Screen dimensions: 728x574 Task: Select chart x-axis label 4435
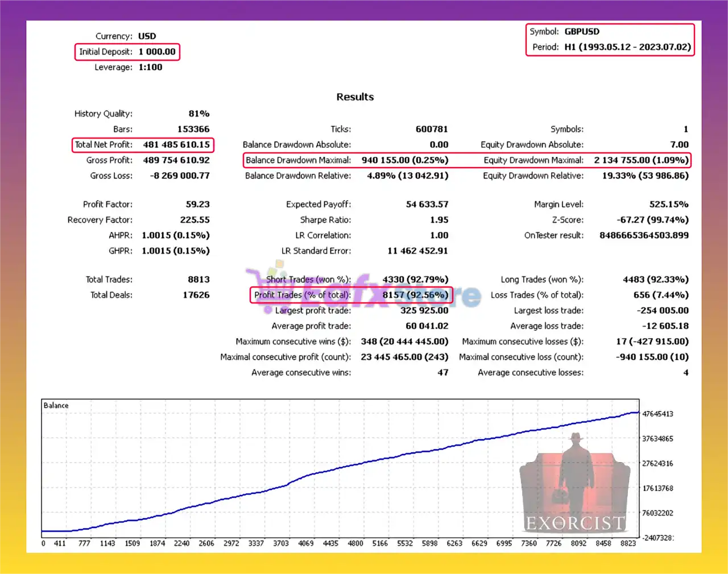[x=330, y=543]
